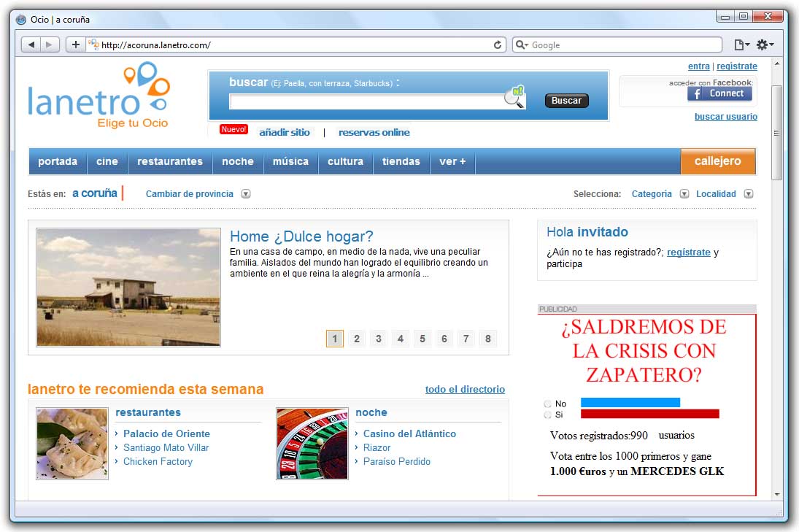Open the ver + menu
799x532 pixels.
pos(452,161)
